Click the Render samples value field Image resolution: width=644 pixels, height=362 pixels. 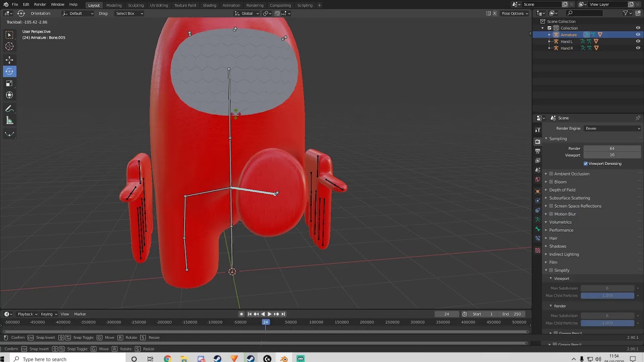click(612, 148)
